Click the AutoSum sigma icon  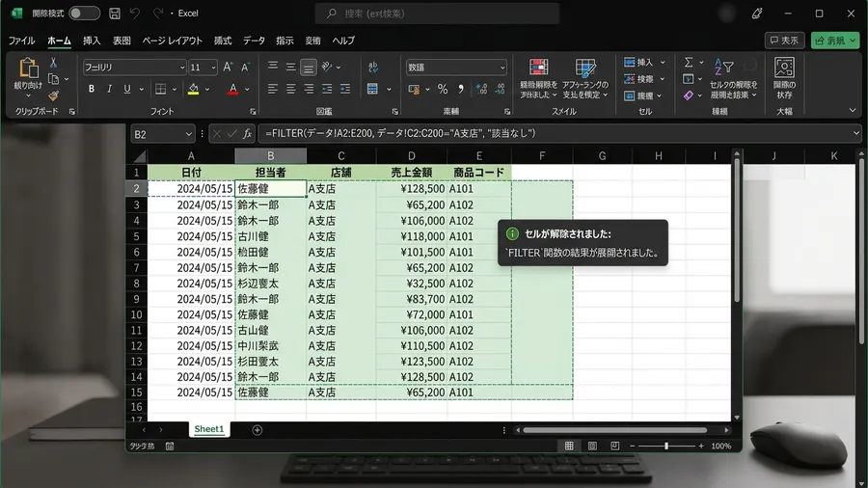(688, 62)
